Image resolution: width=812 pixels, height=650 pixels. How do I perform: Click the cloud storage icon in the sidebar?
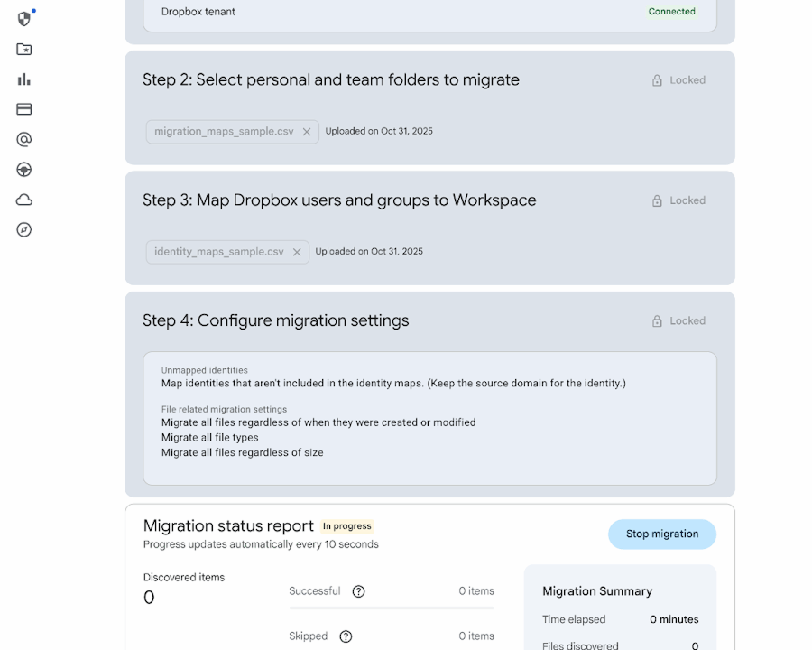23,200
